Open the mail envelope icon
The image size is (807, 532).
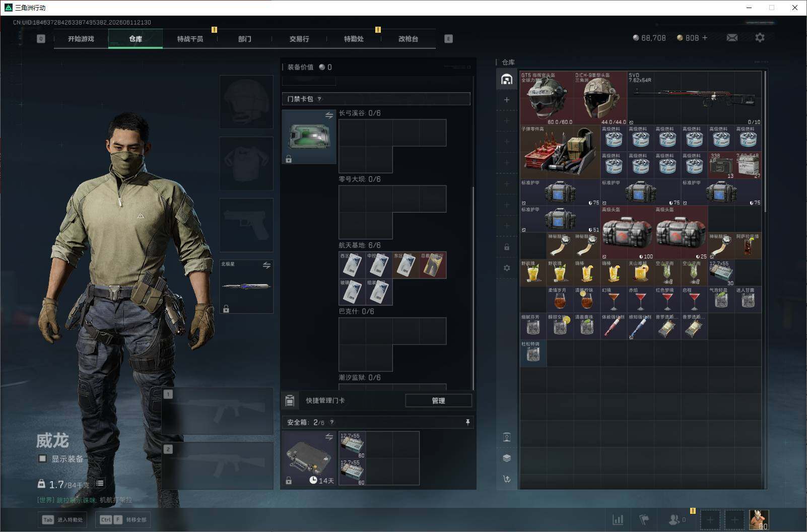click(732, 38)
